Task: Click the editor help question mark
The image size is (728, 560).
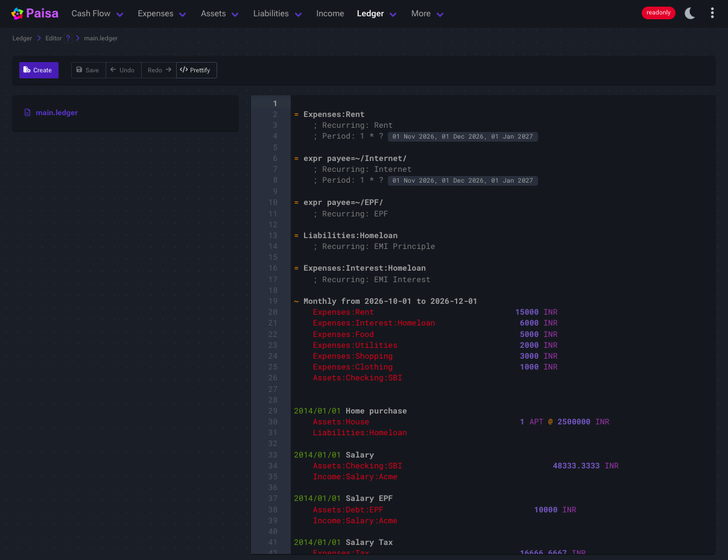Action: click(68, 39)
